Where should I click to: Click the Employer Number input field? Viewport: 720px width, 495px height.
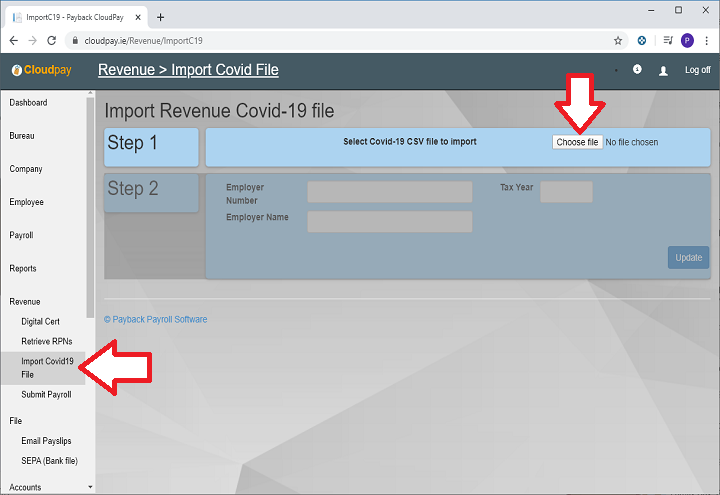coord(389,192)
